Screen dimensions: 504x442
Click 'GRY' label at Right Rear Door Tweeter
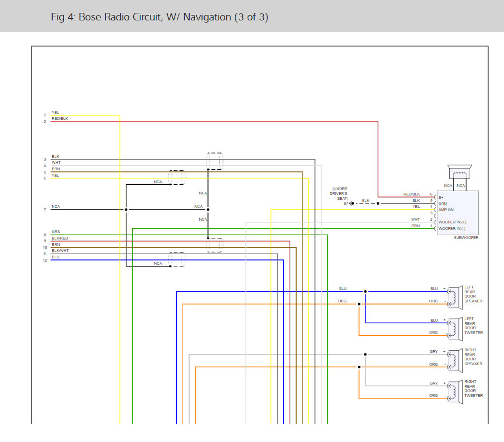click(x=434, y=383)
